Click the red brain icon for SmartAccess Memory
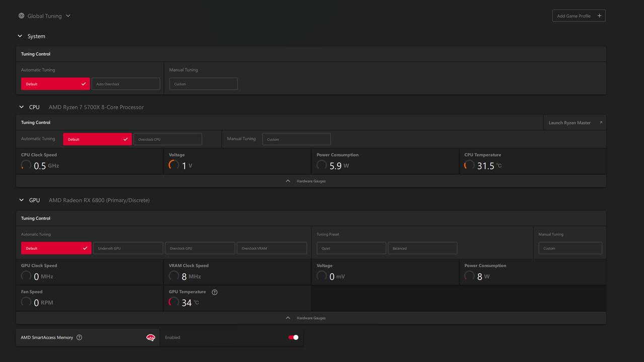Image resolution: width=644 pixels, height=362 pixels. click(x=150, y=337)
